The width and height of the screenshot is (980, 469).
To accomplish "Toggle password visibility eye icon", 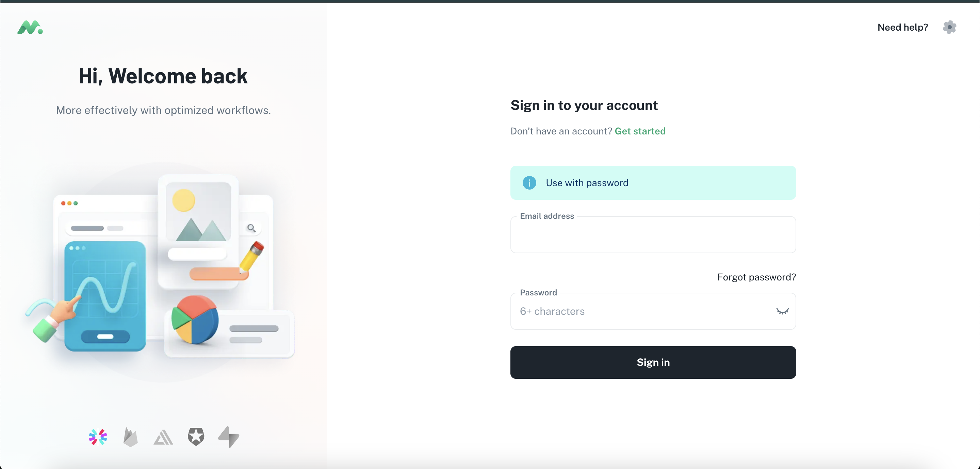I will click(x=782, y=311).
